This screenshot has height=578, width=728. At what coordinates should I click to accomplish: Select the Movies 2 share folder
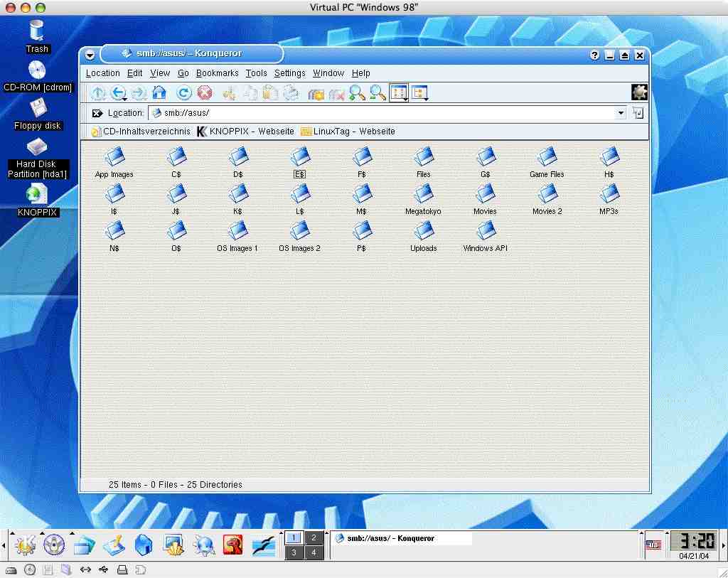point(547,200)
